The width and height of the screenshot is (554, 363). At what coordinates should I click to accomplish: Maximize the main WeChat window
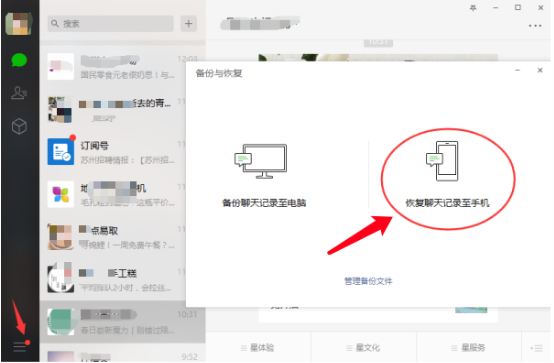(x=518, y=7)
